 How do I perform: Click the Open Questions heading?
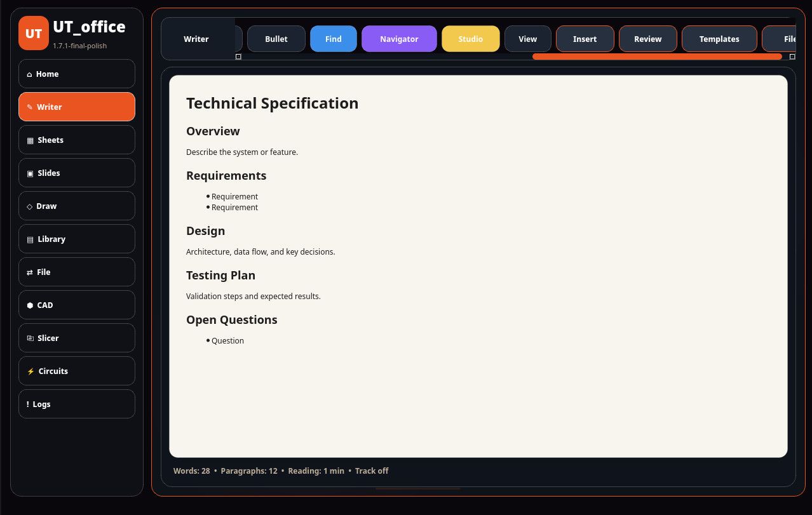[232, 320]
